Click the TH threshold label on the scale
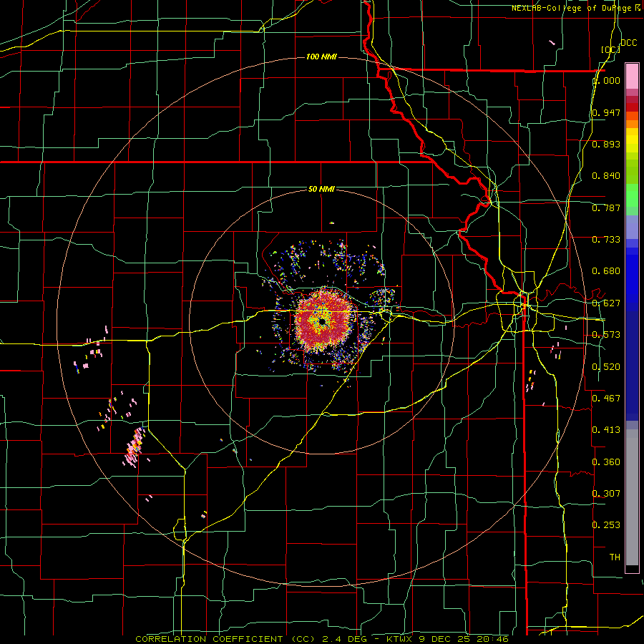Screen dimensions: 644x644 click(615, 557)
